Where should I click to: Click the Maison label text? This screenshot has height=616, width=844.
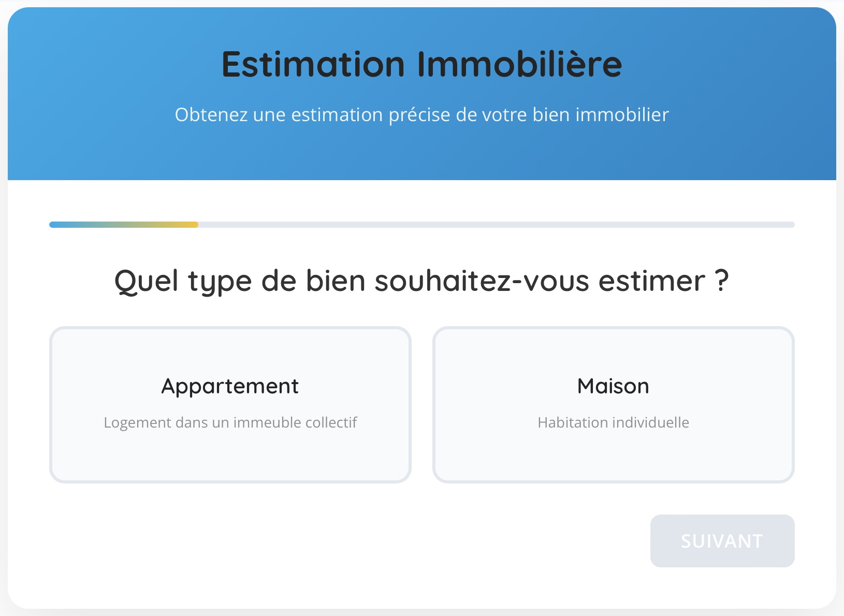pos(613,385)
